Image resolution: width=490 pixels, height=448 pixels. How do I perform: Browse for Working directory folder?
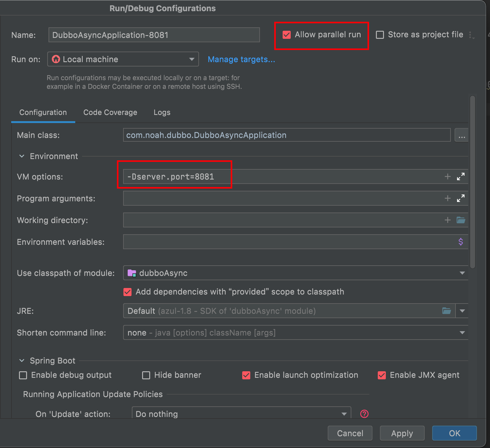point(461,220)
